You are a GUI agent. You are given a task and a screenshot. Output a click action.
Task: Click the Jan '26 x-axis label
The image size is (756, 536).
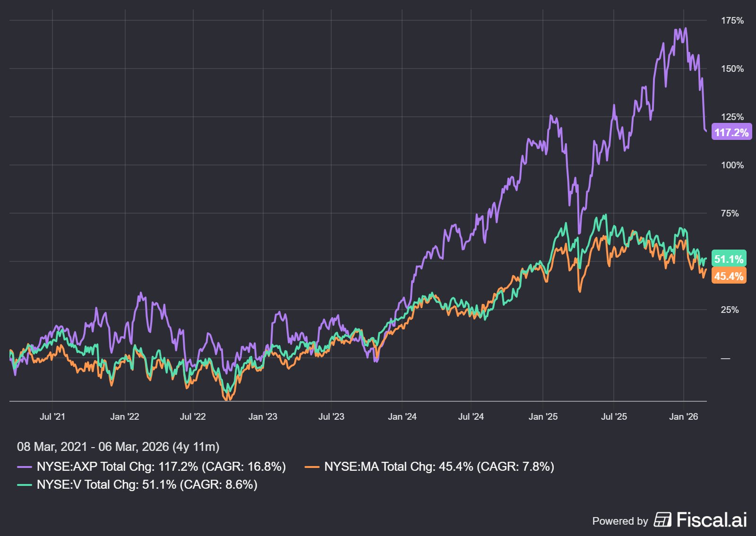coord(684,417)
